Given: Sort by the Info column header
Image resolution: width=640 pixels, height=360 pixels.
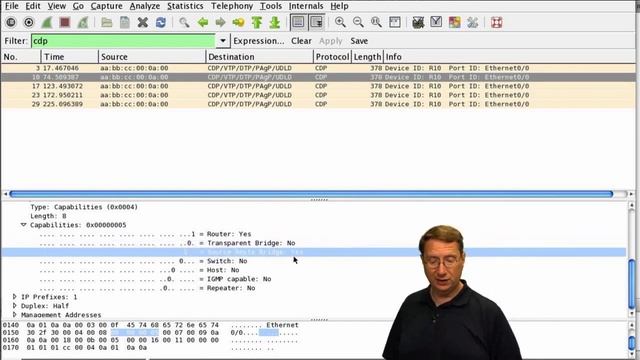Looking at the screenshot, I should click(x=509, y=57).
